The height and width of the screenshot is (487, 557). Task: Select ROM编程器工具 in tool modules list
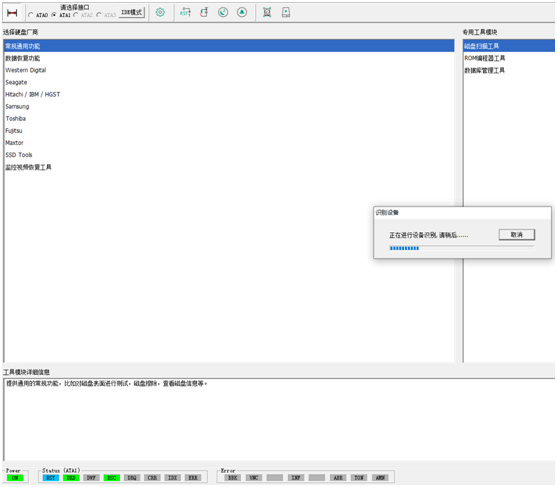(x=509, y=58)
